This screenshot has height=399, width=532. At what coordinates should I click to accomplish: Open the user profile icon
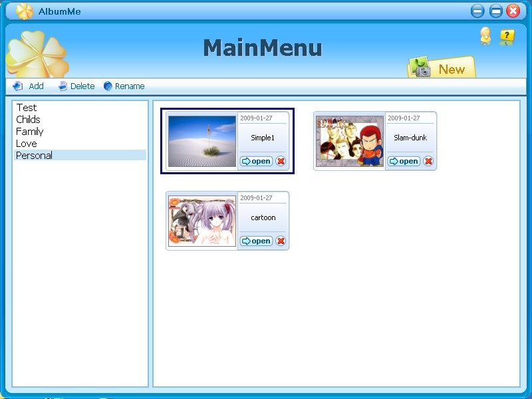[x=485, y=36]
